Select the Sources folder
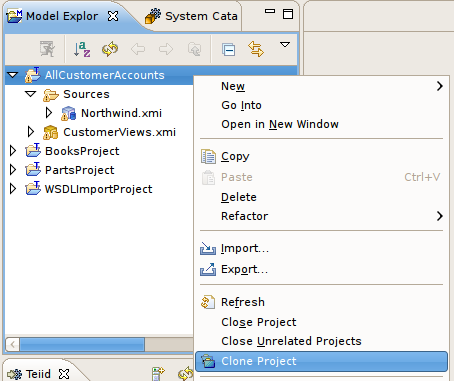 tap(86, 94)
